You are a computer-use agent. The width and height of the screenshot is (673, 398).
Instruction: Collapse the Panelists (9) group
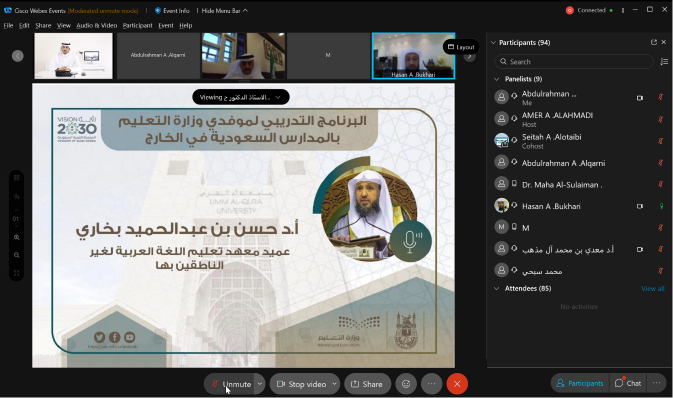[497, 79]
